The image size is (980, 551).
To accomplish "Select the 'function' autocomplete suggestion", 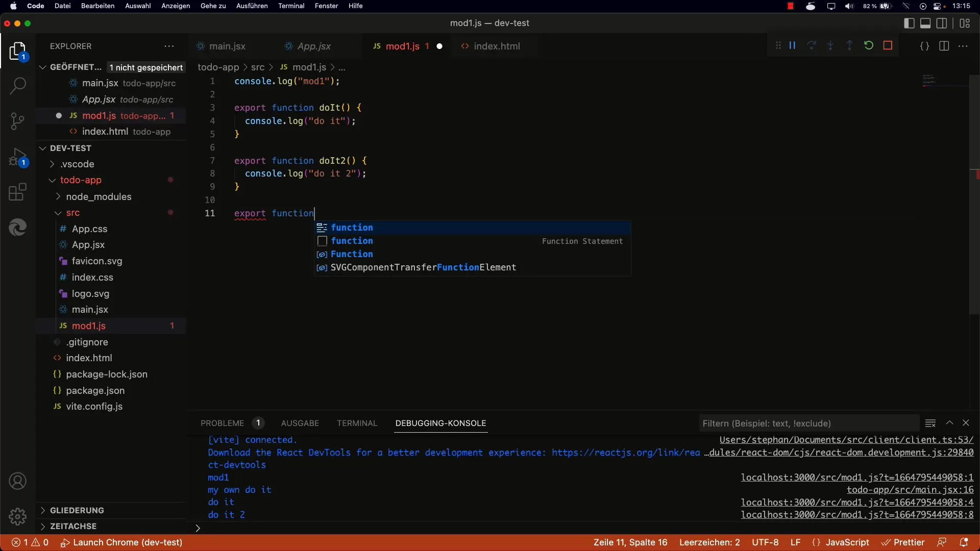I will [352, 227].
